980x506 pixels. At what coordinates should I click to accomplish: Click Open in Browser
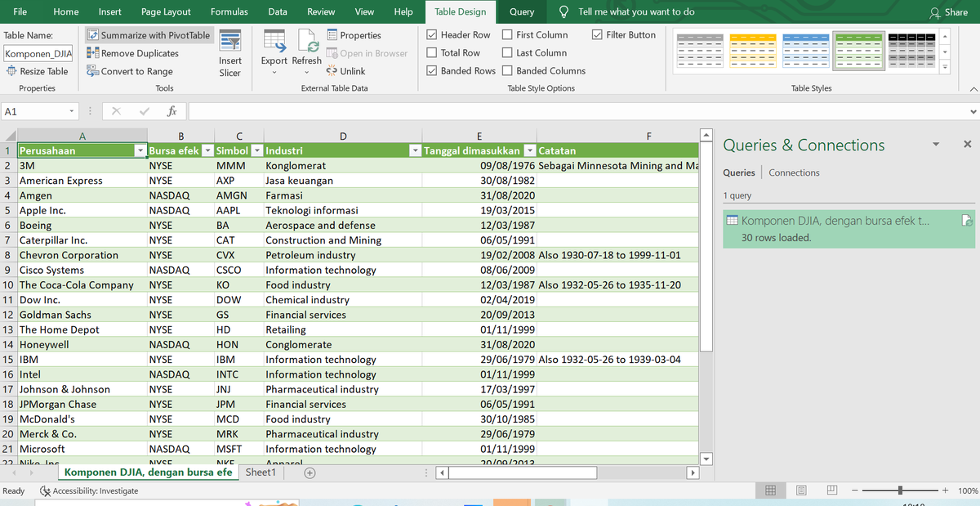pos(367,53)
